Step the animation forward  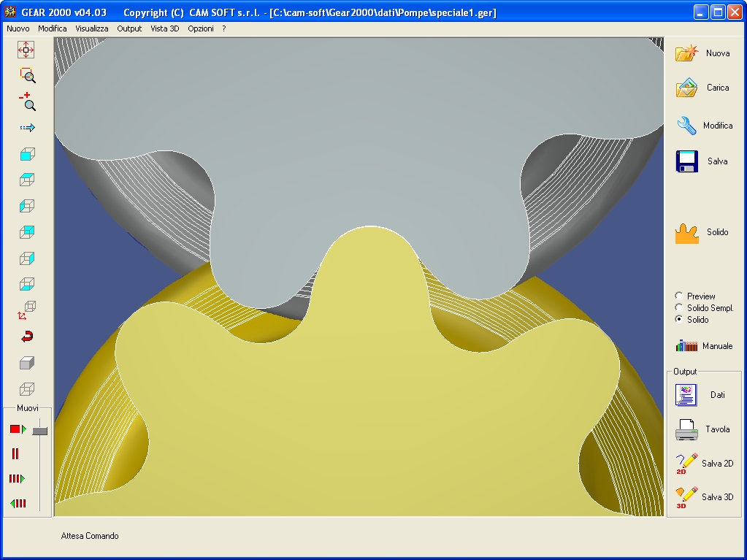point(17,478)
